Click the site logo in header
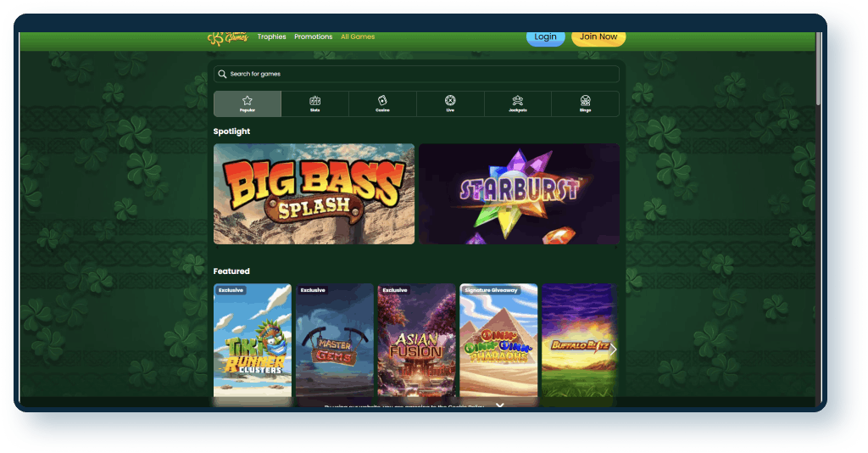The width and height of the screenshot is (868, 453). [227, 37]
